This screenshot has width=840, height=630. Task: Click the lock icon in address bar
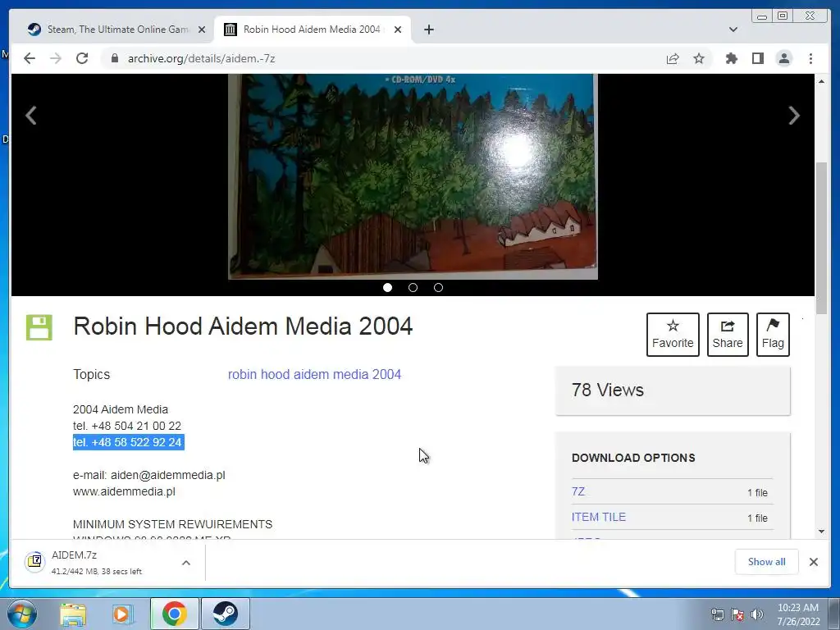(x=114, y=58)
